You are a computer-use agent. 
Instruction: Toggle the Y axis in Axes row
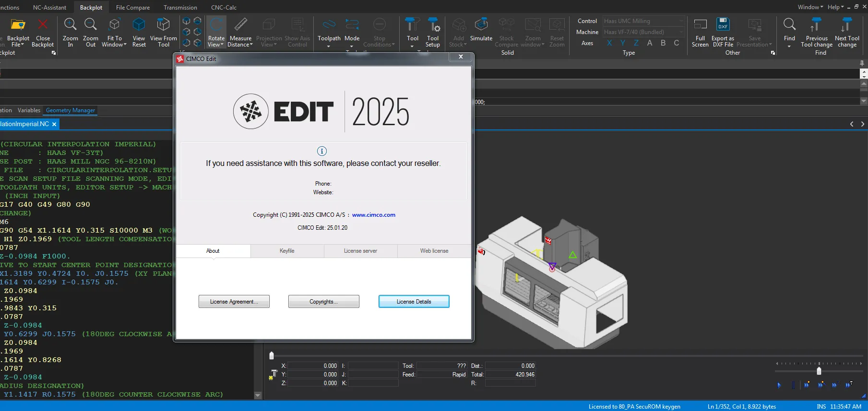623,43
